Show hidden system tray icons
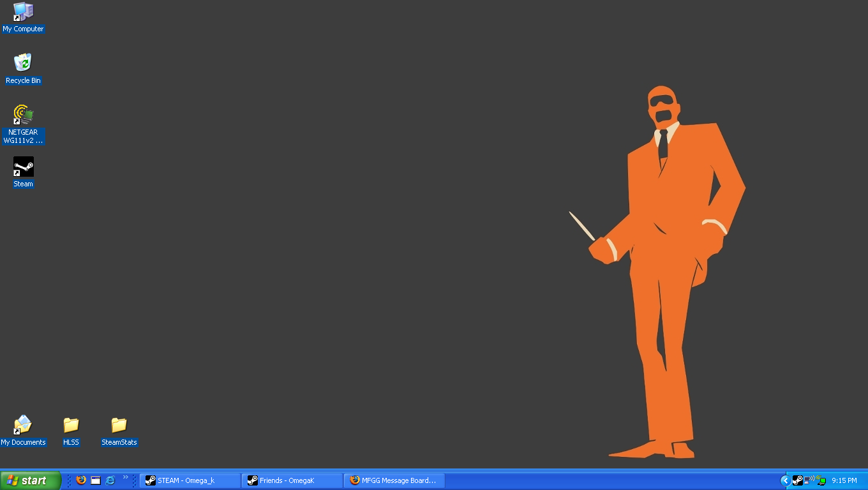The height and width of the screenshot is (490, 868). point(785,480)
